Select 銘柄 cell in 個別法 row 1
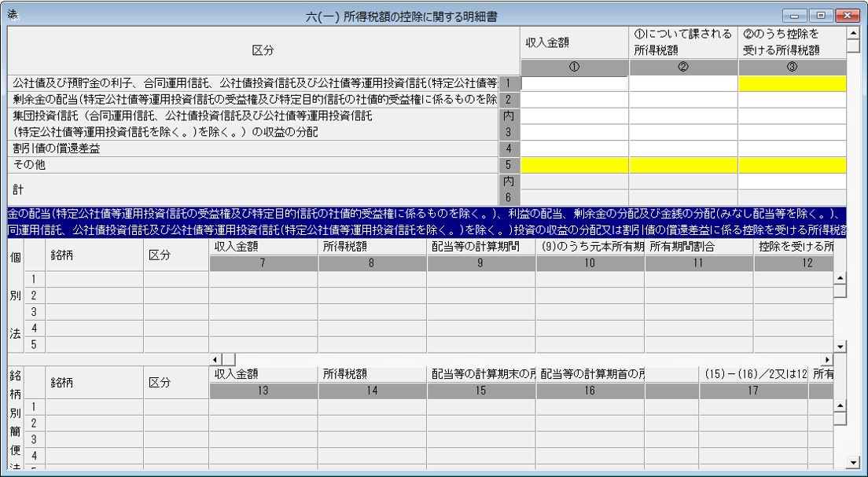 94,280
